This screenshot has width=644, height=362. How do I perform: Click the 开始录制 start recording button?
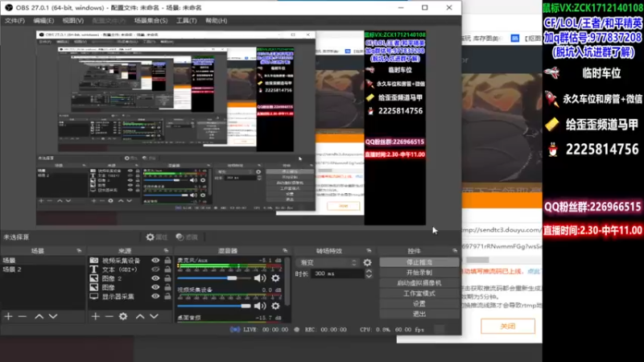tap(419, 273)
